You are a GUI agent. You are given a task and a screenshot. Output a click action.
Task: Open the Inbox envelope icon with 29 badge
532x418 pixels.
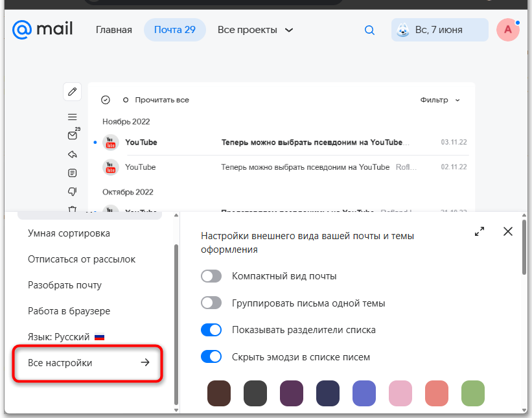coord(73,135)
